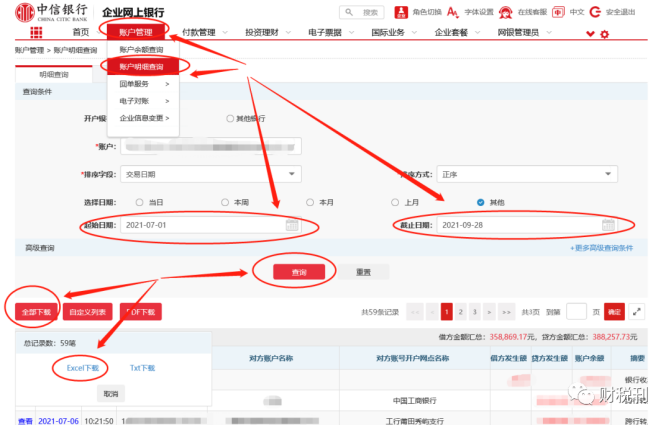Click the 查看 link for 2021-07-06
Screen dimensions: 671x426
pos(25,421)
